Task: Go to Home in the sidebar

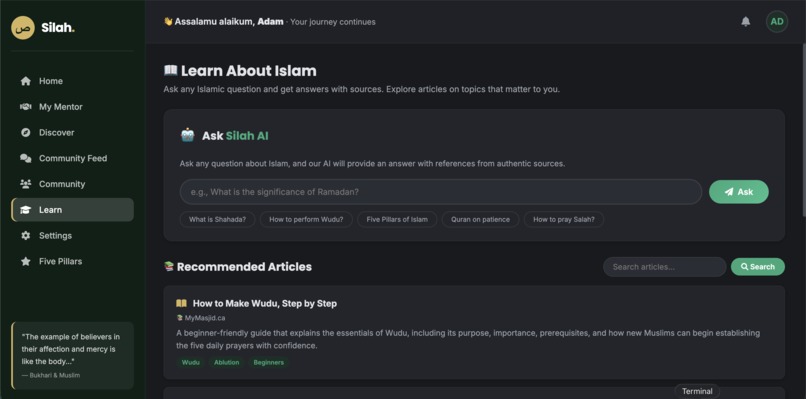Action: pos(72,81)
